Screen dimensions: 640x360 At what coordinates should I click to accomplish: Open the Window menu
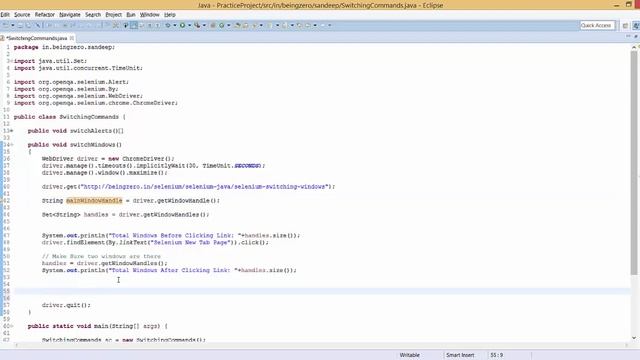[x=149, y=15]
